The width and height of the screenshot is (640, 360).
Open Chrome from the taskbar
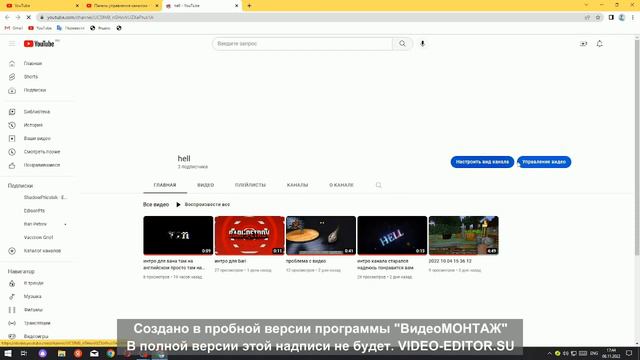point(111,353)
